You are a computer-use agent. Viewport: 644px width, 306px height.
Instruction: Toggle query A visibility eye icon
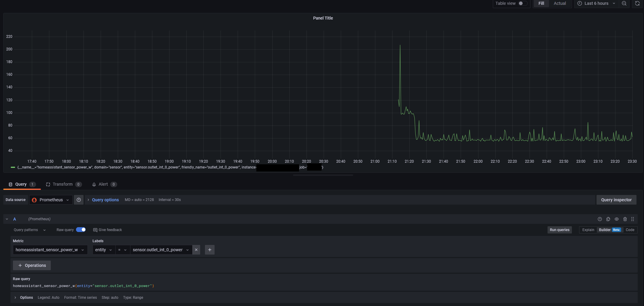[616, 219]
